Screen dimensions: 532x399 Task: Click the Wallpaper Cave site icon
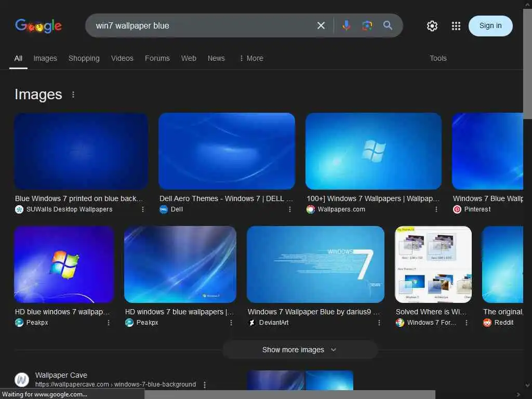tap(22, 380)
